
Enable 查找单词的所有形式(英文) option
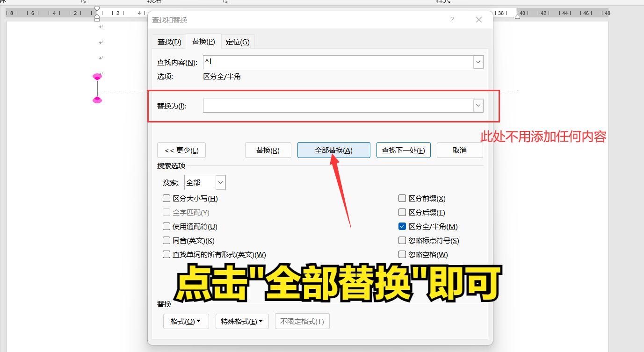(166, 254)
